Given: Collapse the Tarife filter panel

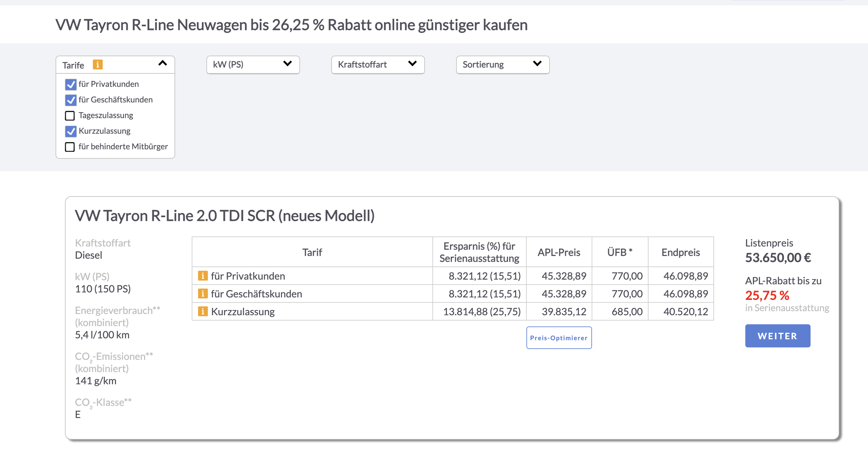Looking at the screenshot, I should (163, 63).
